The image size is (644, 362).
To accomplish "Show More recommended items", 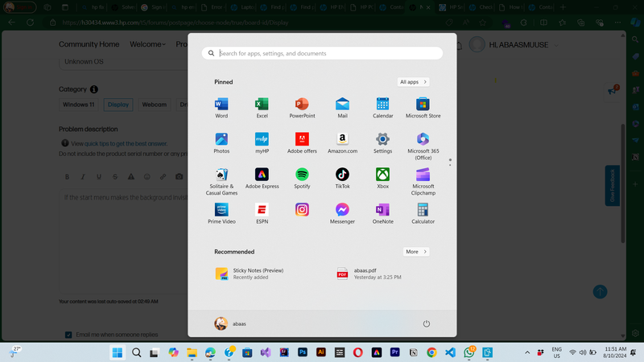I will 416,252.
